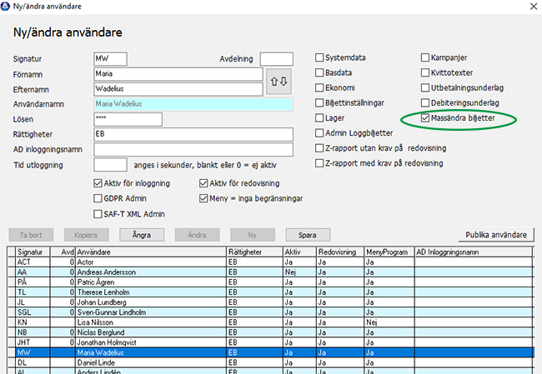Enable the Lager checkbox
Viewport: 542px width, 374px height.
coord(319,118)
